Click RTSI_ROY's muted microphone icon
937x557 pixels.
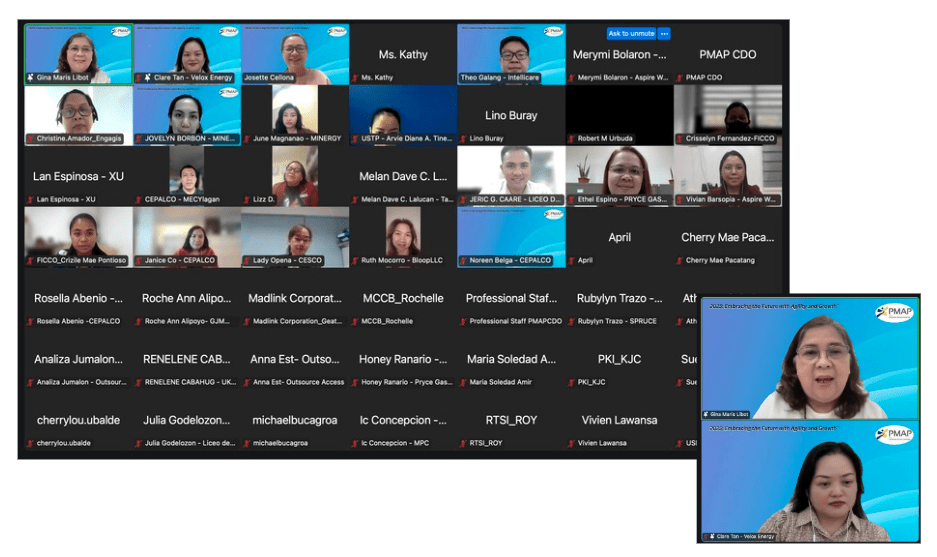[463, 443]
